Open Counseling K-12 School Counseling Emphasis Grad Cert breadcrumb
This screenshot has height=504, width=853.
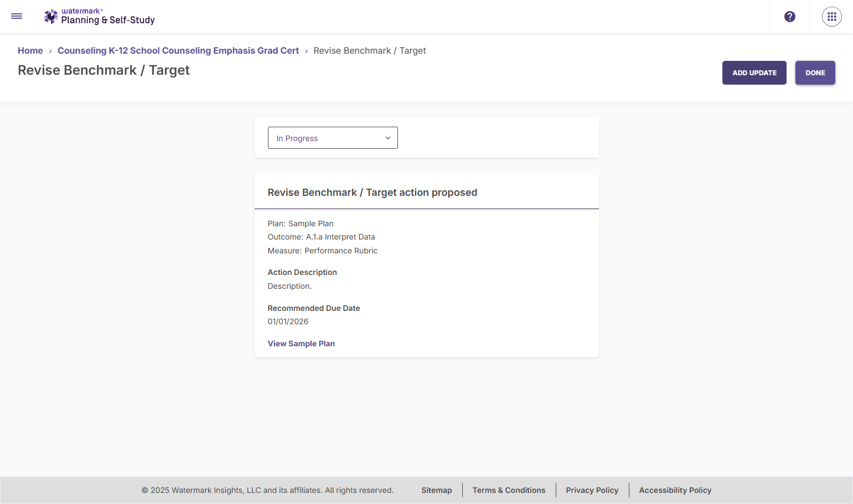[178, 50]
